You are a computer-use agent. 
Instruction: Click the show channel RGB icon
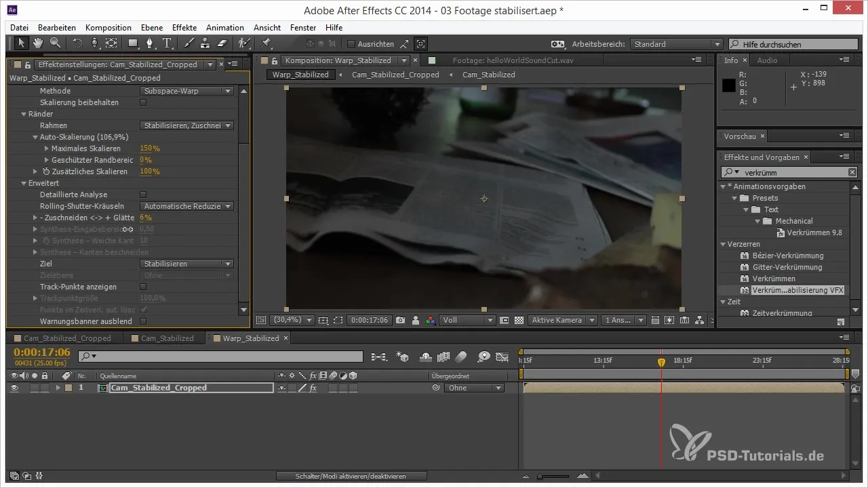point(431,320)
